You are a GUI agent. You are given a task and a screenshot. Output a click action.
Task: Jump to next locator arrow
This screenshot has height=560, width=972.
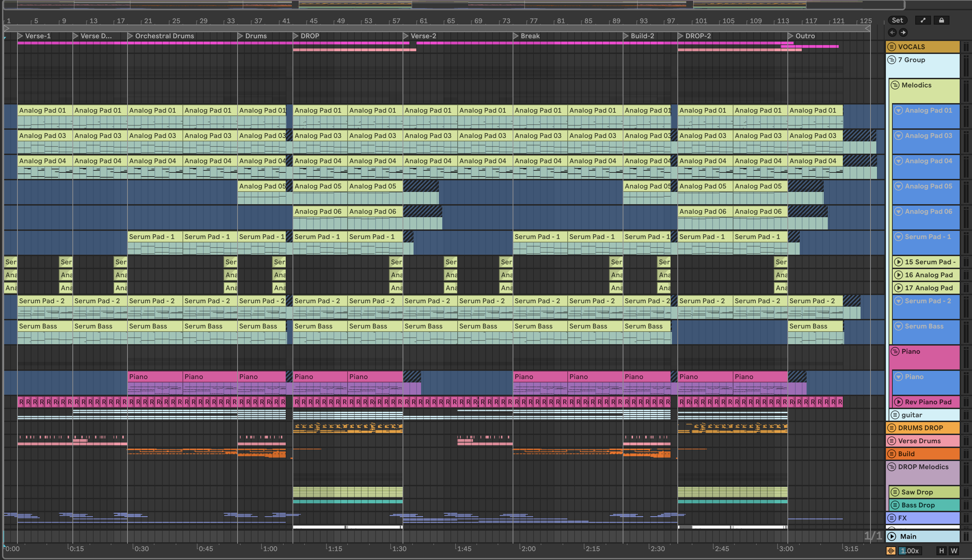pos(903,33)
